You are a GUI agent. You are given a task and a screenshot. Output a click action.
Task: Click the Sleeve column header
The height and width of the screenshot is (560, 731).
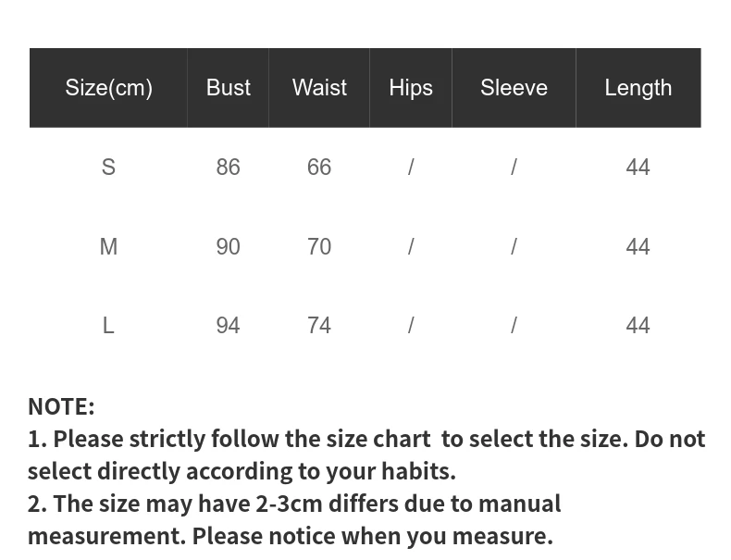point(514,88)
